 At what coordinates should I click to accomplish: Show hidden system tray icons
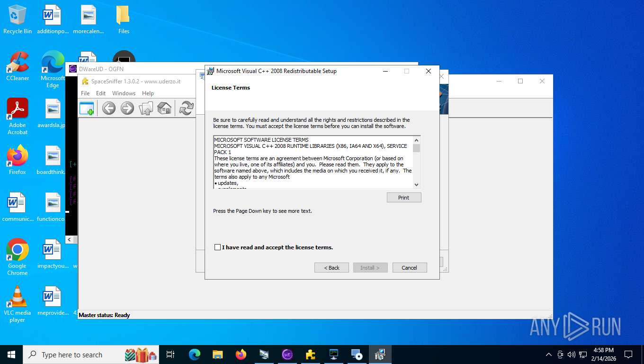549,355
